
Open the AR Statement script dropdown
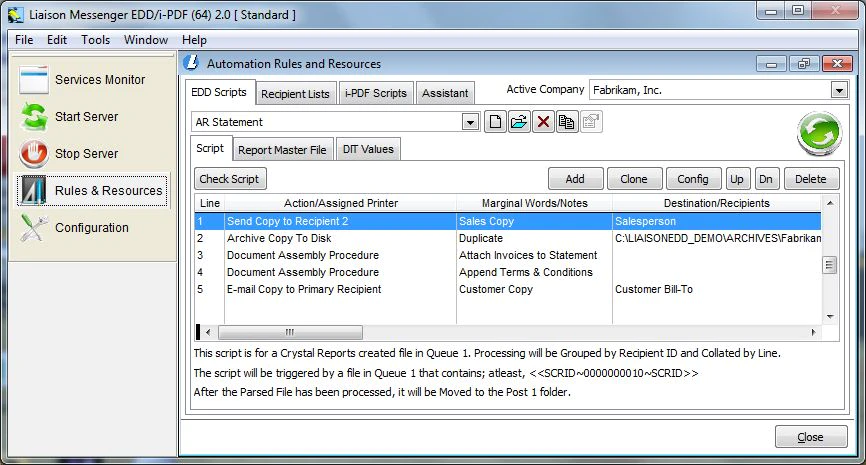pyautogui.click(x=470, y=122)
